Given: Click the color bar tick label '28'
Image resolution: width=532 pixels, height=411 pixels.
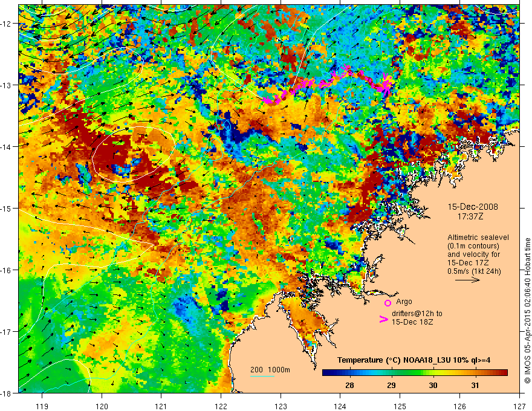Looking at the screenshot, I should pos(349,385).
